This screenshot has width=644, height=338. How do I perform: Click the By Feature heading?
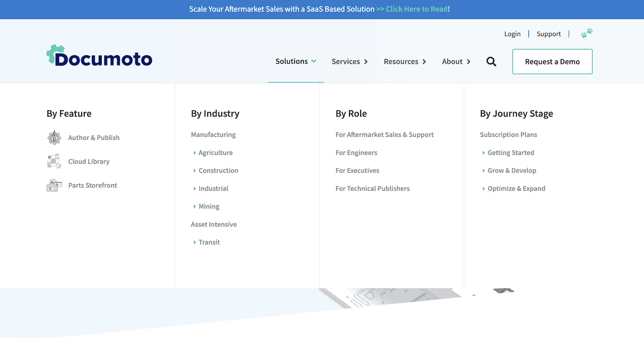coord(69,113)
